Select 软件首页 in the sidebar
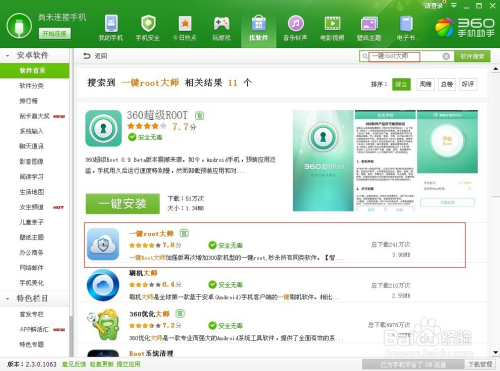Screen dimensions: 500x371 pos(35,71)
